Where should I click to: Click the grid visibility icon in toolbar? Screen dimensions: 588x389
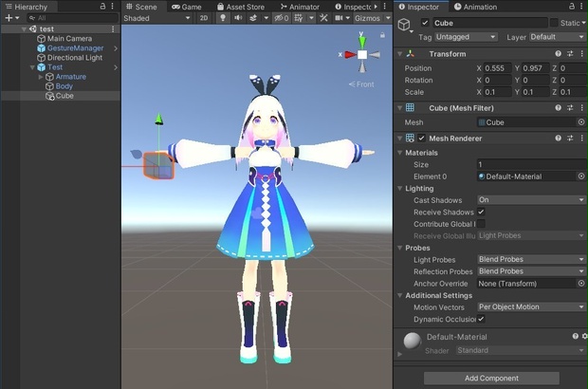click(299, 18)
